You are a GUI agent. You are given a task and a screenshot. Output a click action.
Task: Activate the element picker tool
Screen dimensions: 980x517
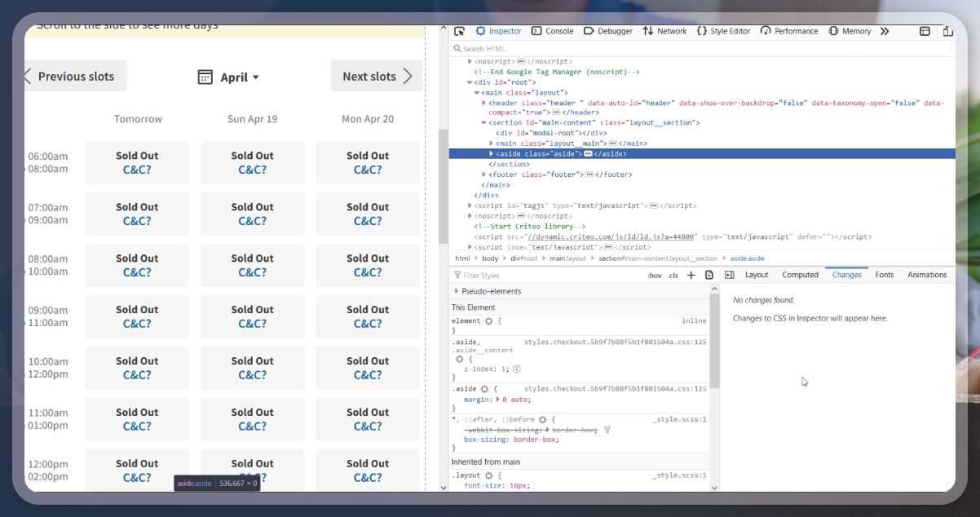pos(460,31)
